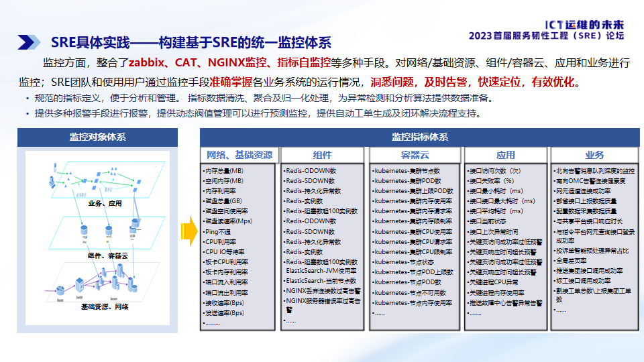
Task: Click the 接口上次异常时间 item
Action: pyautogui.click(x=492, y=232)
